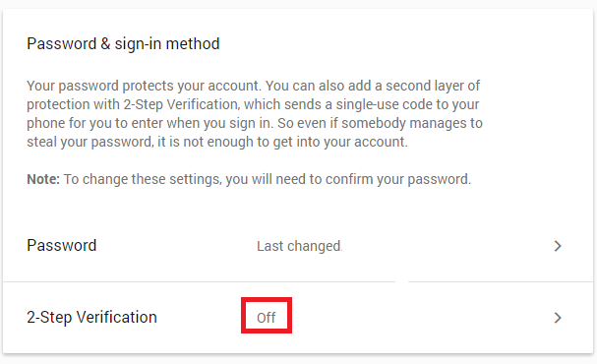Click the 2-Step Verification mention in the description
Viewport: 597px width, 364px height.
point(181,104)
